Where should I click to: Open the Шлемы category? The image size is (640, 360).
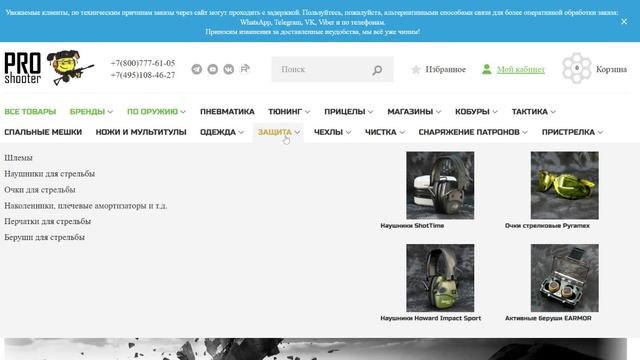(x=18, y=158)
